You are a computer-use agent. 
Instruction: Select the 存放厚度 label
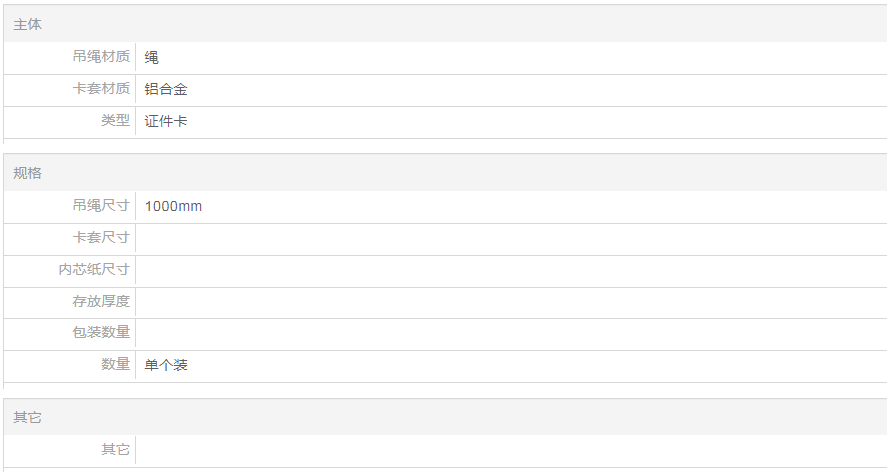(101, 302)
